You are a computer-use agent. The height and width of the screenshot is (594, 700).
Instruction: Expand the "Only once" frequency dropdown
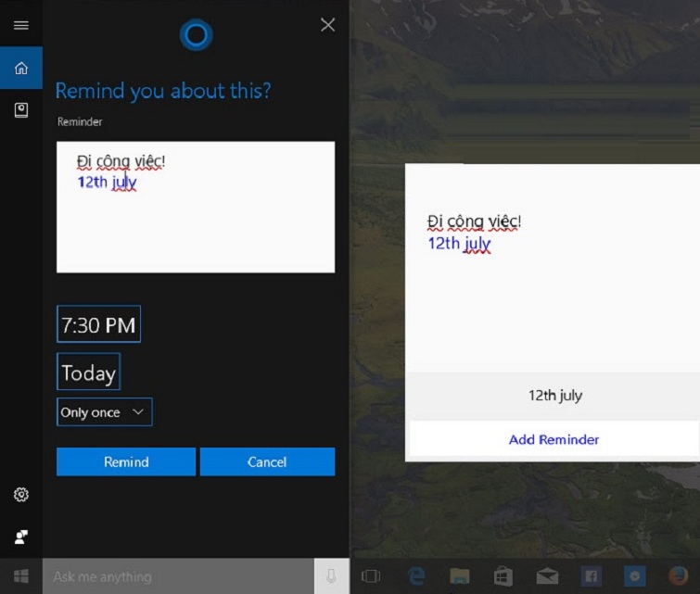tap(104, 412)
